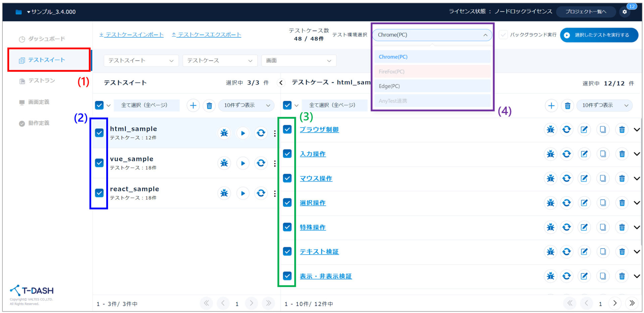Delete selected test suites with trash icon
This screenshot has width=644, height=313.
(209, 106)
